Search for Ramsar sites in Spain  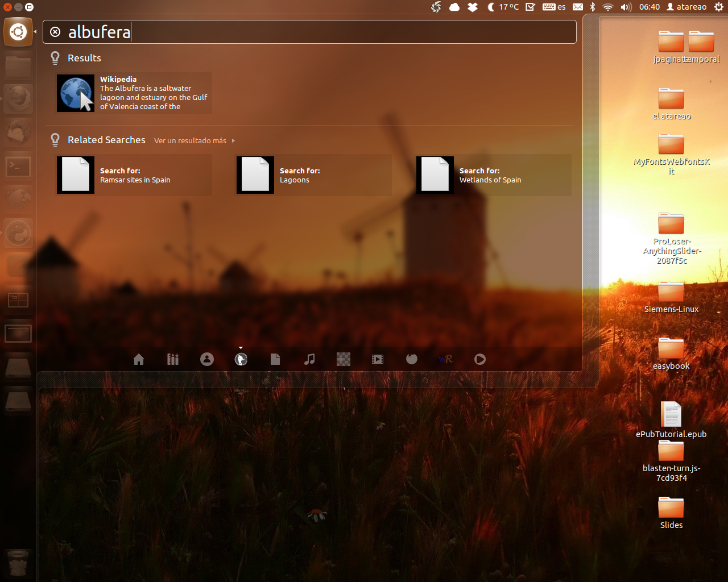tap(134, 175)
